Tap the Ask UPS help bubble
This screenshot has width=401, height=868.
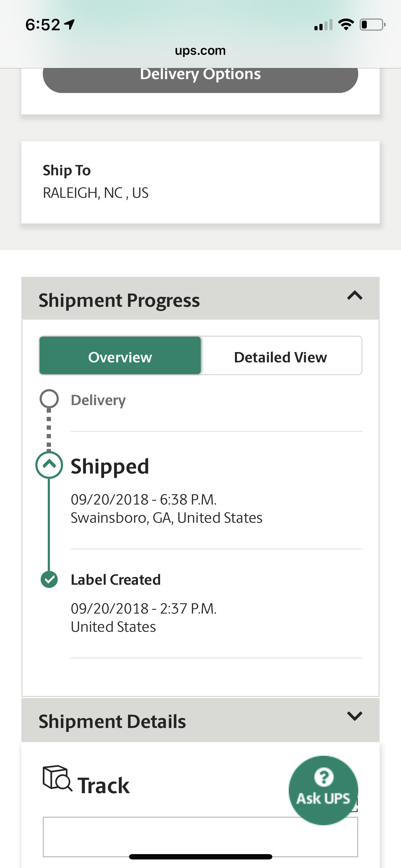323,790
